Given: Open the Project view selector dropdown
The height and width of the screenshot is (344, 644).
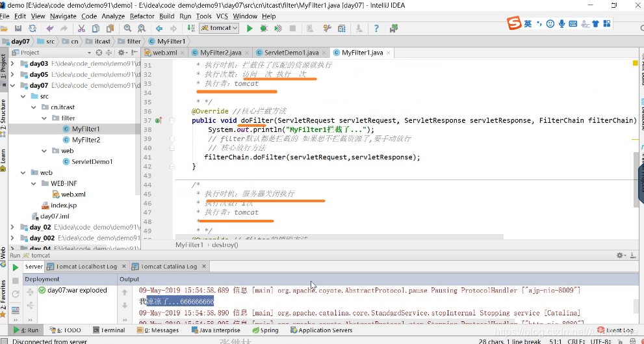Looking at the screenshot, I should coord(89,53).
